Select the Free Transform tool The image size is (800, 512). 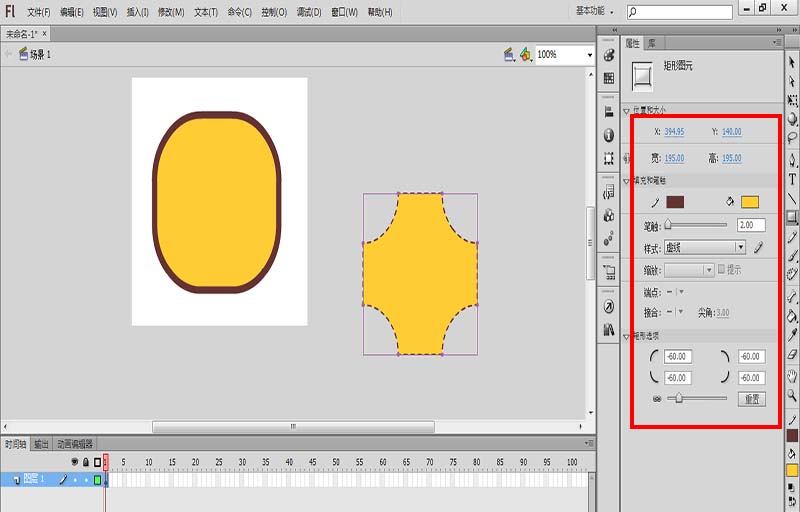click(x=792, y=100)
